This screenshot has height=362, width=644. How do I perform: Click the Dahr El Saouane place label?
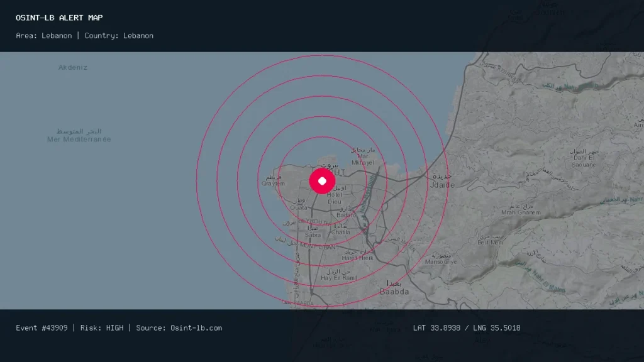584,161
